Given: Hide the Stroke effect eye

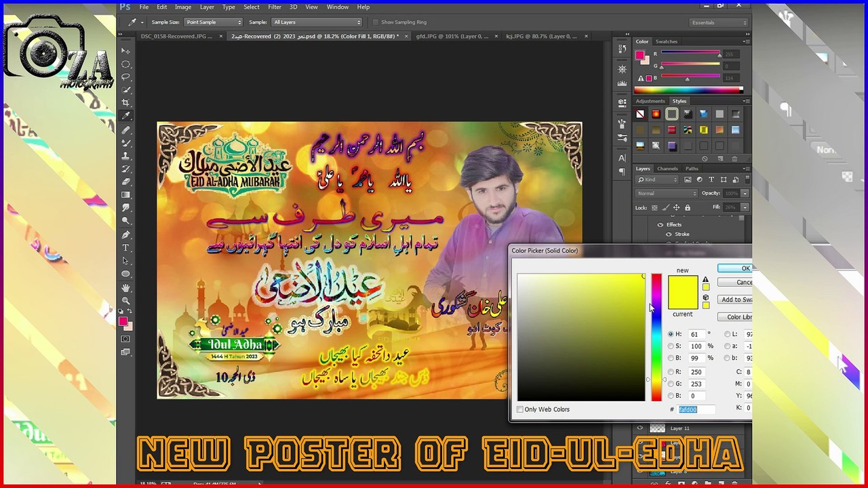Looking at the screenshot, I should point(668,234).
